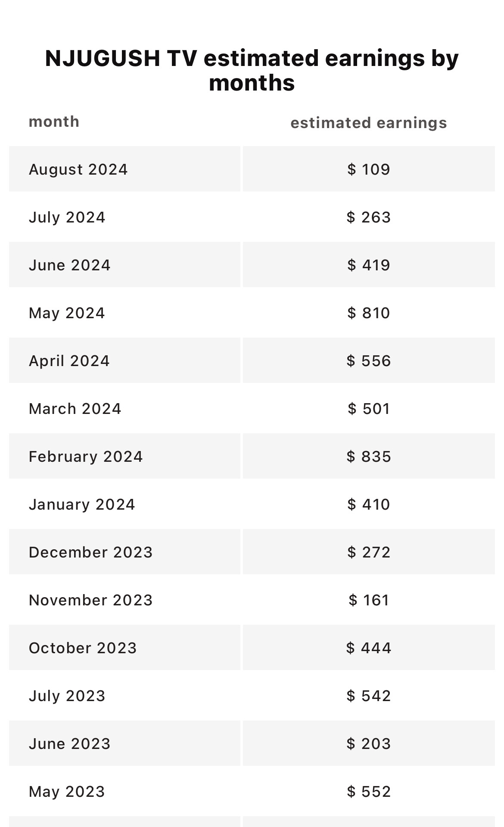Click the $ 272 earnings value
Image resolution: width=504 pixels, height=827 pixels.
tap(368, 552)
